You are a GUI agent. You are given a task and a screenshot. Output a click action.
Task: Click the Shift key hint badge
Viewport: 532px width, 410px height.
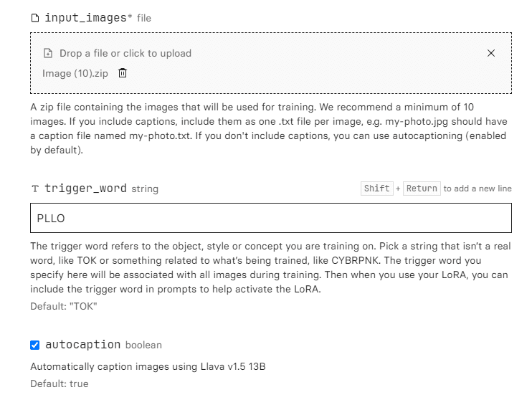tap(376, 189)
